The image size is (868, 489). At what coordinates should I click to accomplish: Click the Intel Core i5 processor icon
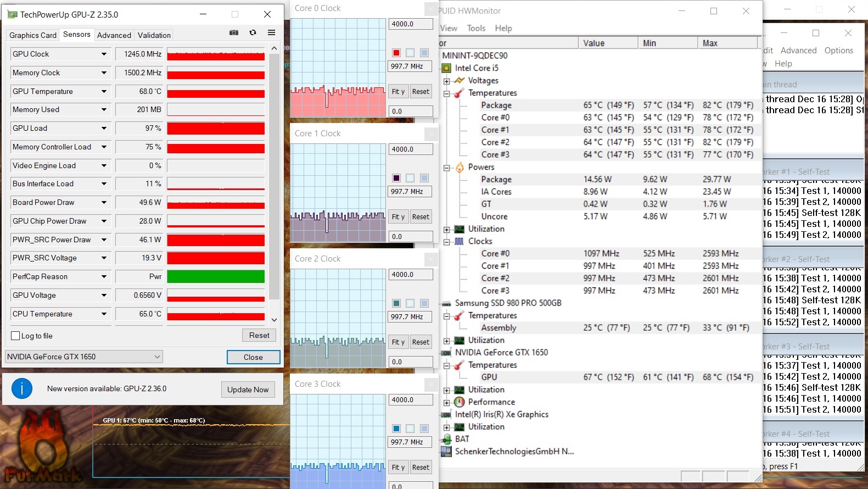click(x=446, y=68)
